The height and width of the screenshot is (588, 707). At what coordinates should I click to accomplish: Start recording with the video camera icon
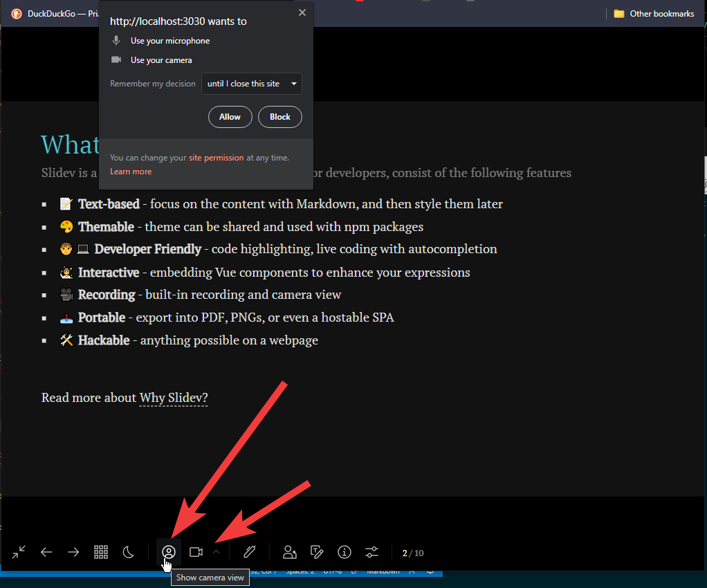pos(196,552)
